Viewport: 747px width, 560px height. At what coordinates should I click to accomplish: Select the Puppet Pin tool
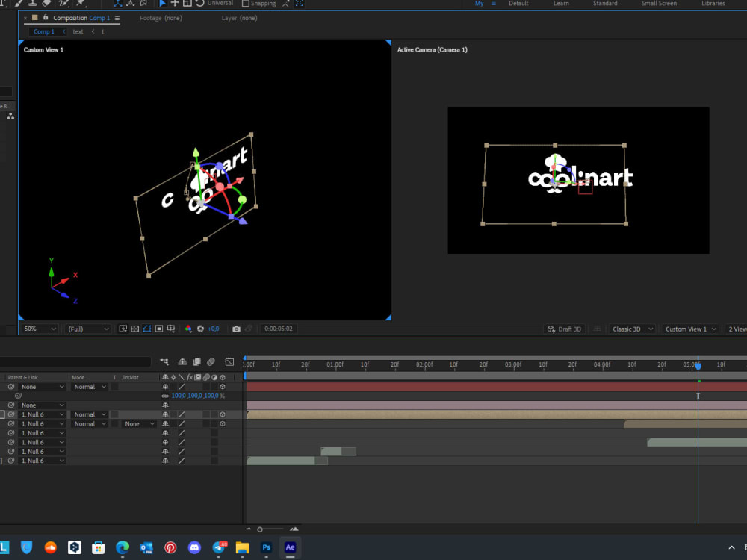[x=79, y=4]
